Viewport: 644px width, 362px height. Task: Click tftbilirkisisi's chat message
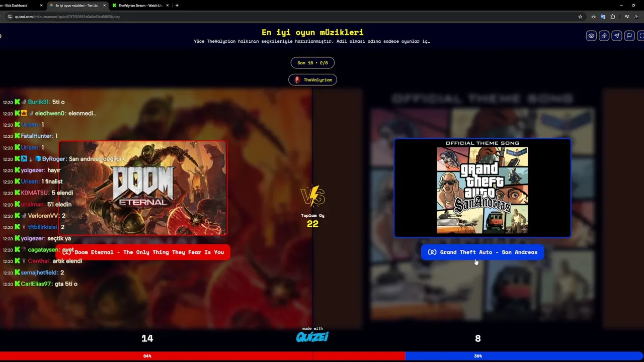click(x=34, y=227)
